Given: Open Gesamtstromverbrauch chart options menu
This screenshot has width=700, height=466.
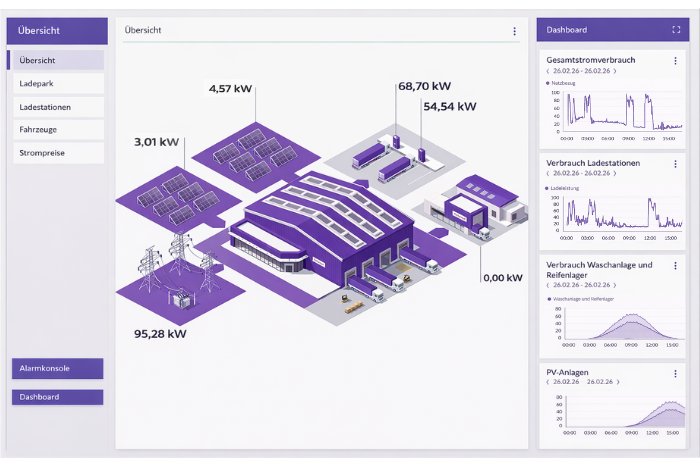Looking at the screenshot, I should [x=675, y=61].
